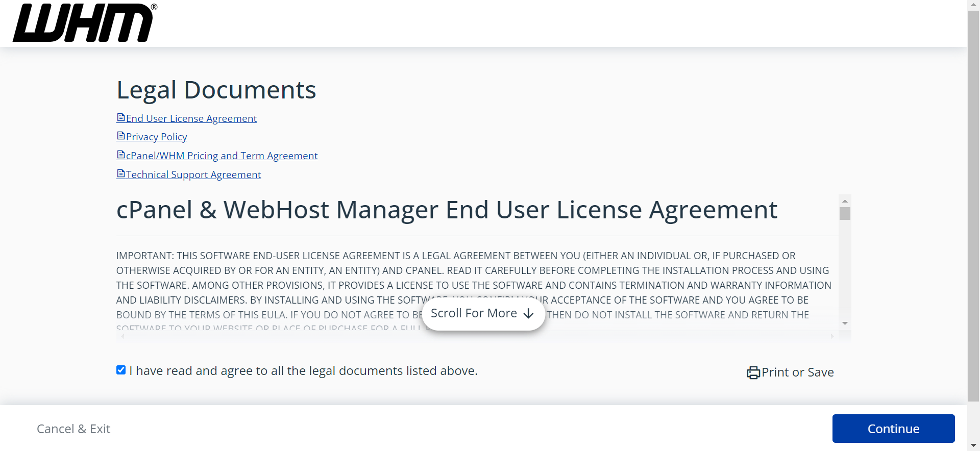Image resolution: width=980 pixels, height=451 pixels.
Task: Click the Print or Save text
Action: (798, 372)
